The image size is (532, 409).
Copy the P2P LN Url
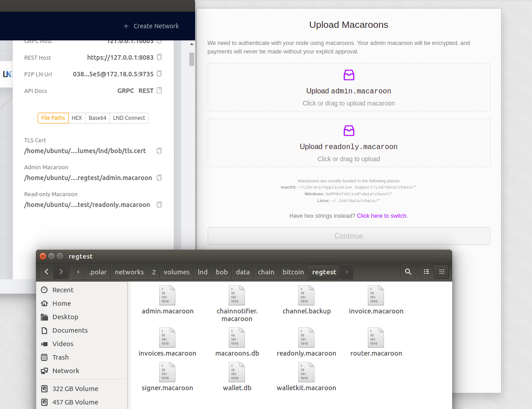[x=159, y=74]
